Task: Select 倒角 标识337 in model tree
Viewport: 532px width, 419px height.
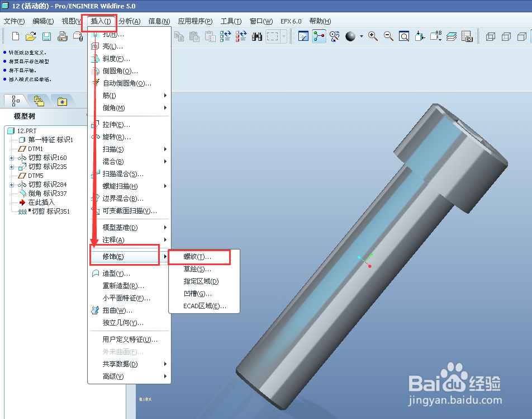Action: coord(47,193)
